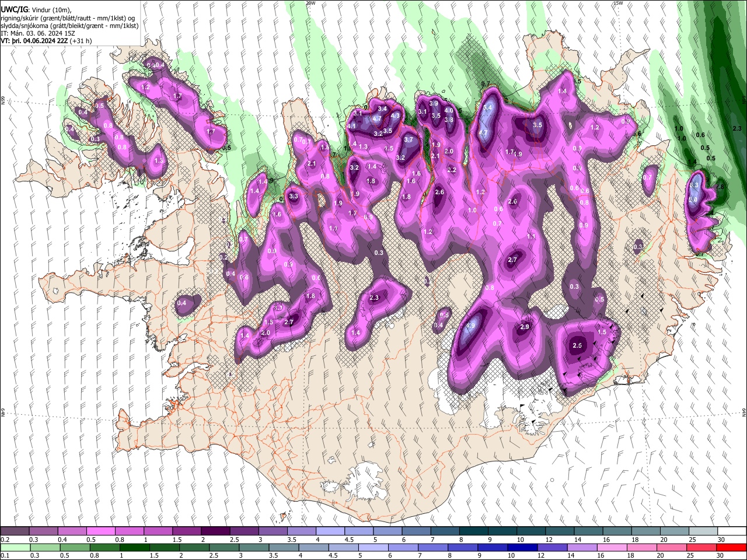Pick the bright red rain swatch after label 30
747x560 pixels.
click(731, 547)
